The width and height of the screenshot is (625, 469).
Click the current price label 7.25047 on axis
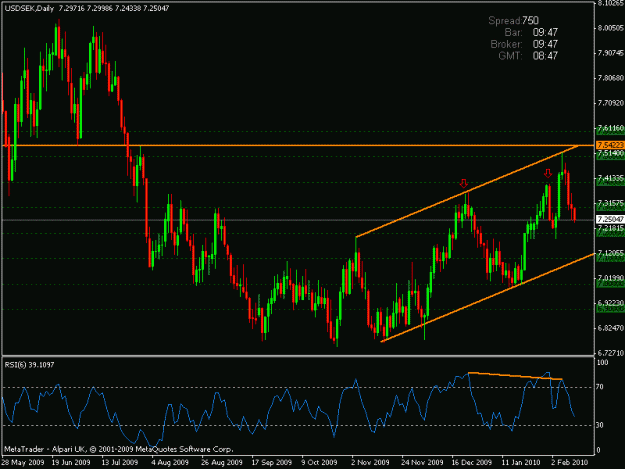(x=610, y=220)
